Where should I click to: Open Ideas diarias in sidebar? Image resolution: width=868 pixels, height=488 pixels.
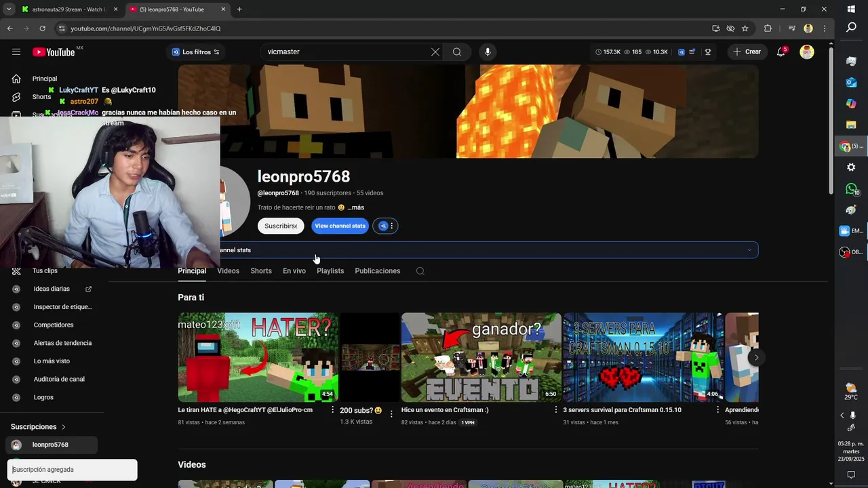[x=53, y=289]
